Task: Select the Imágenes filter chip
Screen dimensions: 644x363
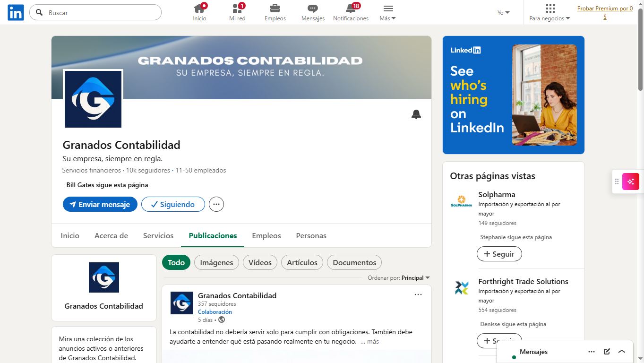Action: (x=216, y=262)
